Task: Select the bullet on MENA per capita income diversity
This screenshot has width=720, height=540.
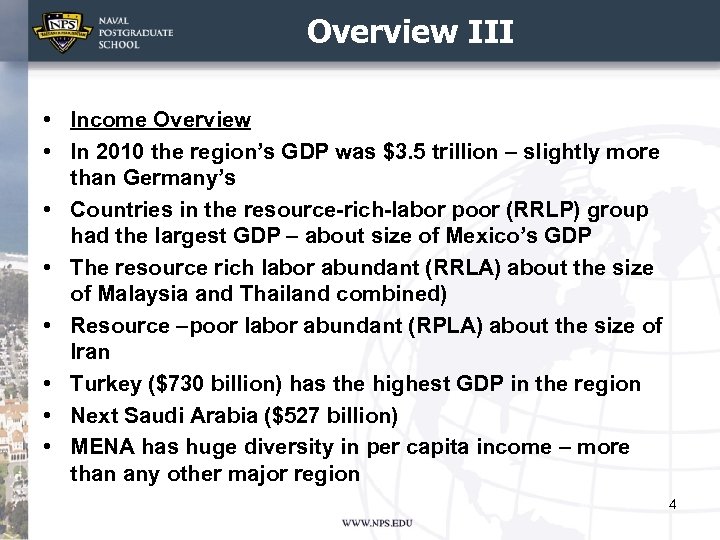Action: coord(349,460)
